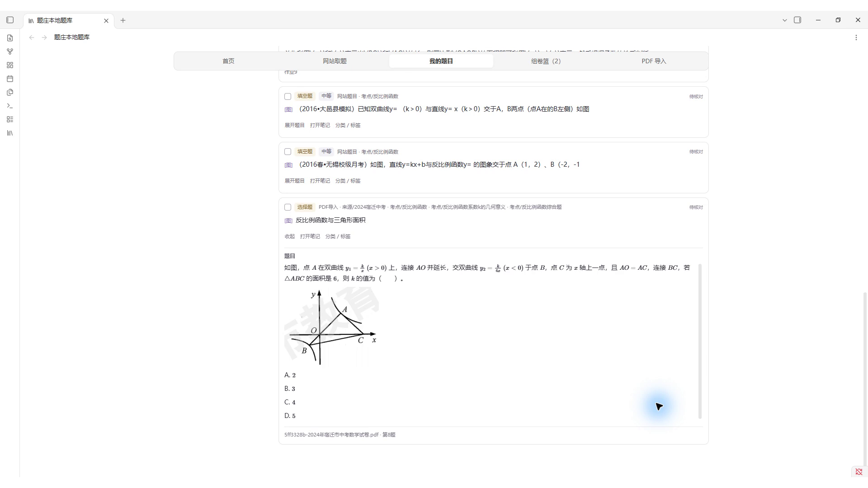This screenshot has height=488, width=868.
Task: Open 分类 / 标签 for 反比例函数与三角形面积
Action: click(338, 236)
